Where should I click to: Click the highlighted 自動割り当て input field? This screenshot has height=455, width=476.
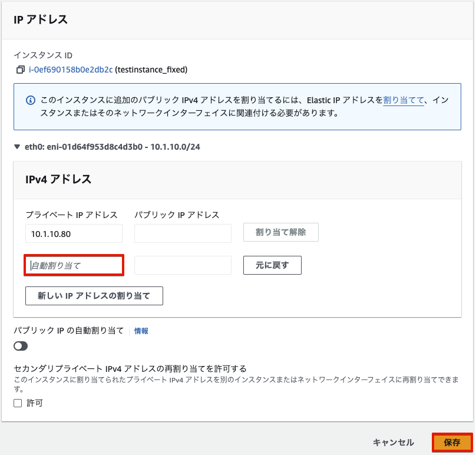coord(74,265)
